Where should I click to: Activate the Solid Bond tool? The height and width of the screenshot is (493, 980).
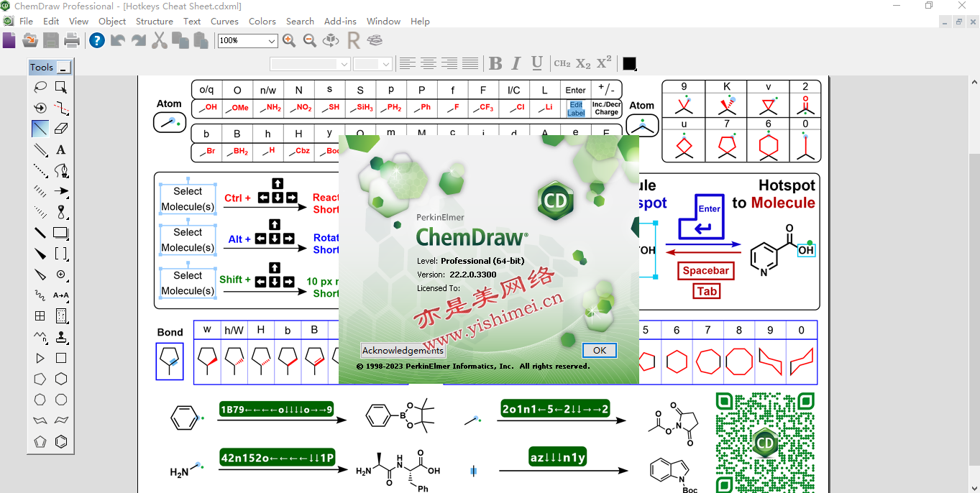[40, 129]
